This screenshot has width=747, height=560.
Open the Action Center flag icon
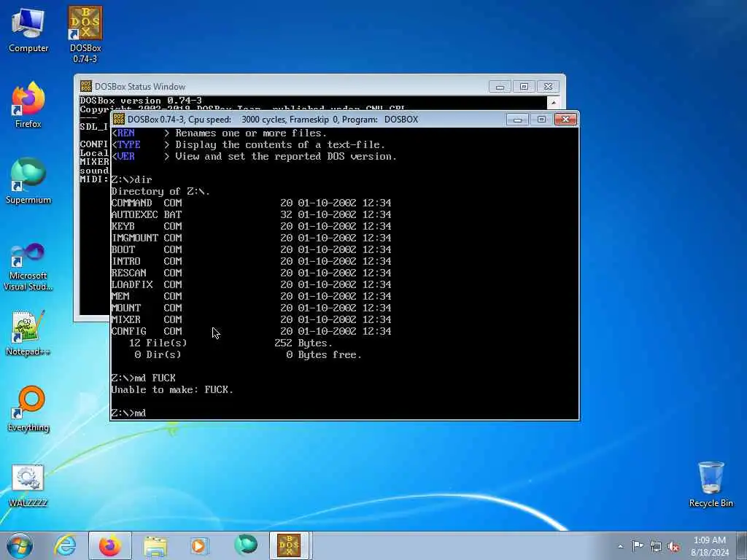(x=638, y=545)
